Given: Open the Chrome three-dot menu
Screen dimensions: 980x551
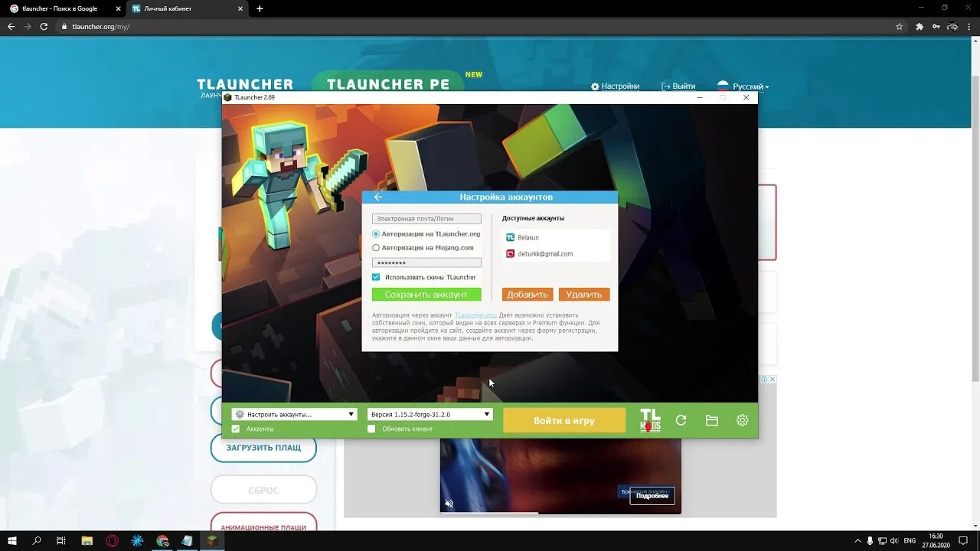Looking at the screenshot, I should point(969,26).
